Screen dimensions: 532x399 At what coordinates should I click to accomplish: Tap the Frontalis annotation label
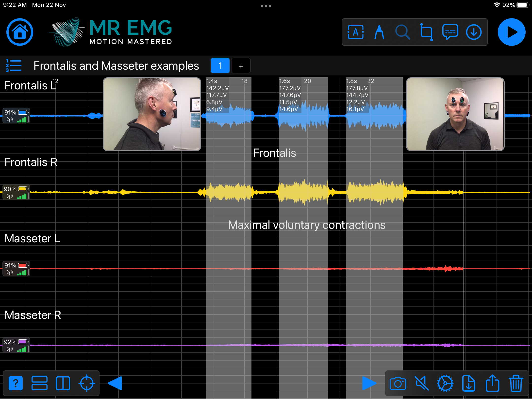pos(275,153)
